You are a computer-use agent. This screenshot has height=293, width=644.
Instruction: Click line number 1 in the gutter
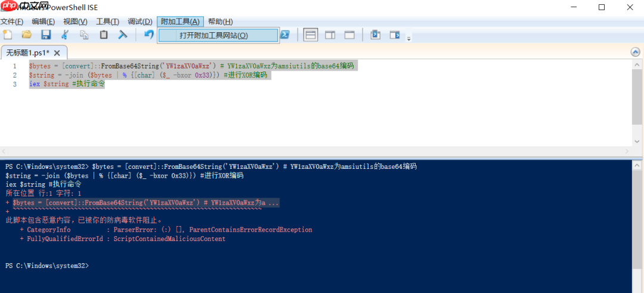(15, 66)
